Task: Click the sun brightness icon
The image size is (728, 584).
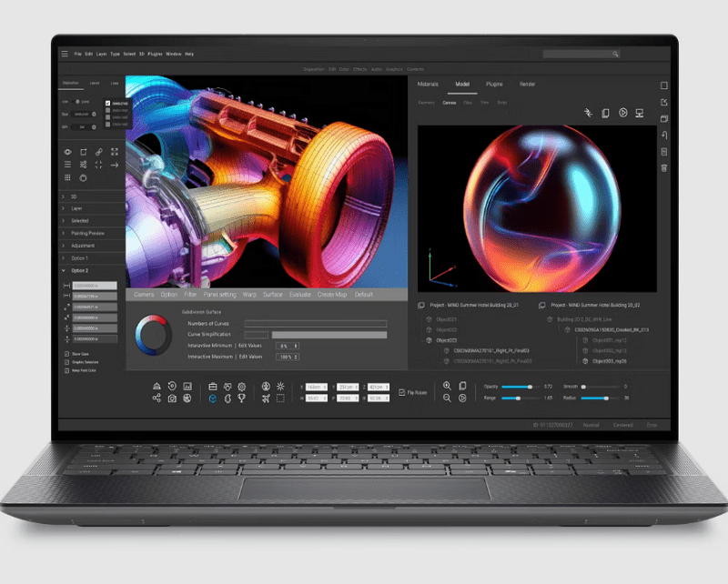Action: point(280,387)
